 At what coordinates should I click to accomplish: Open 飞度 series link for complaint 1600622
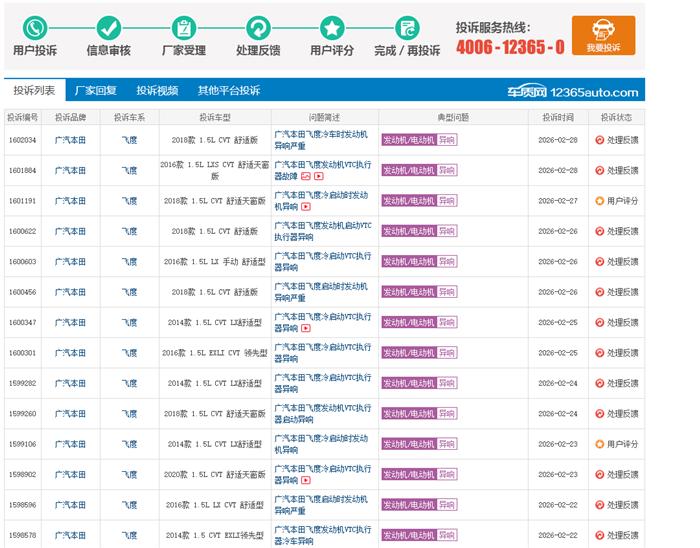click(x=129, y=231)
